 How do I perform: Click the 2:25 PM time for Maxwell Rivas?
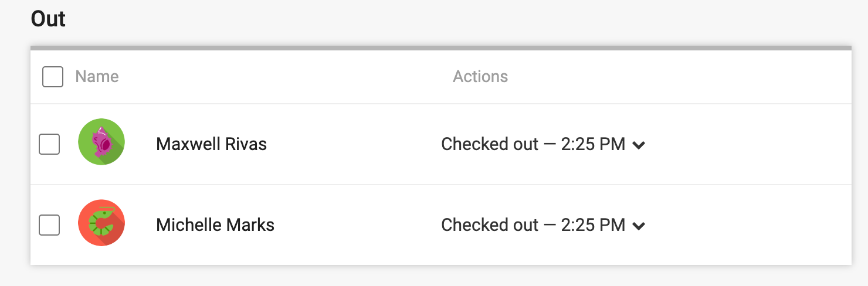coord(593,144)
